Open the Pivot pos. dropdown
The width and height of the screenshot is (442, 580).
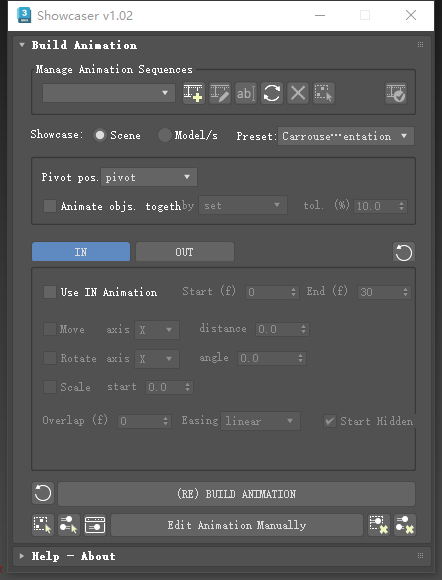pyautogui.click(x=149, y=177)
